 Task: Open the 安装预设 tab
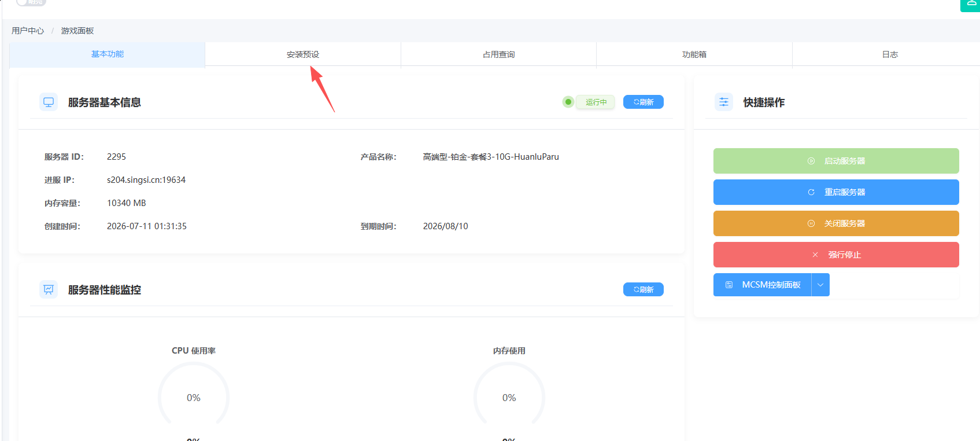coord(303,54)
